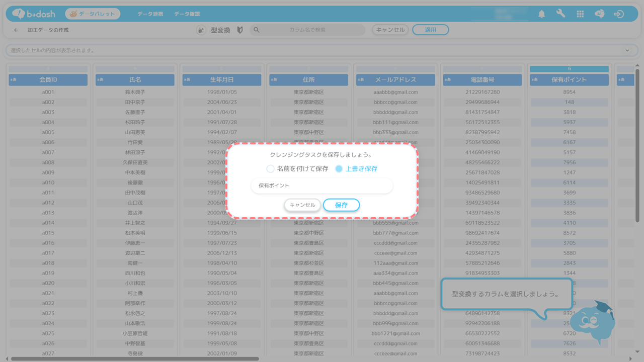Click the beginner guide mark icon
The image size is (644, 362).
(239, 30)
